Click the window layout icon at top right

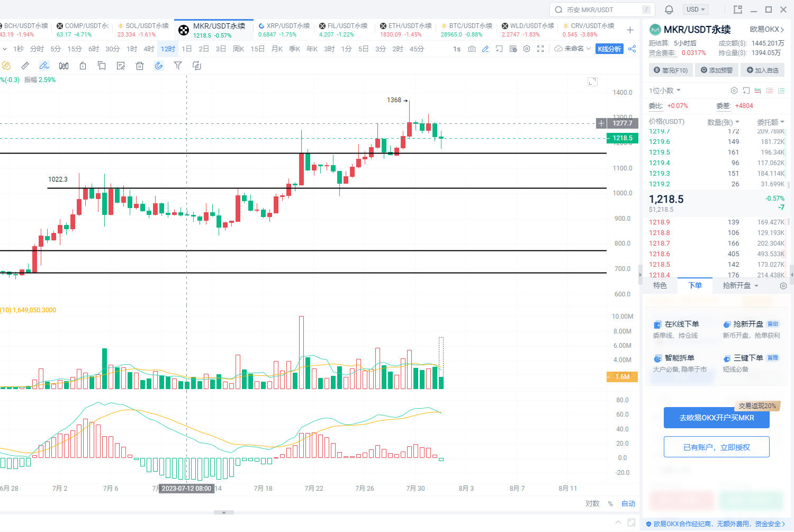pyautogui.click(x=738, y=10)
